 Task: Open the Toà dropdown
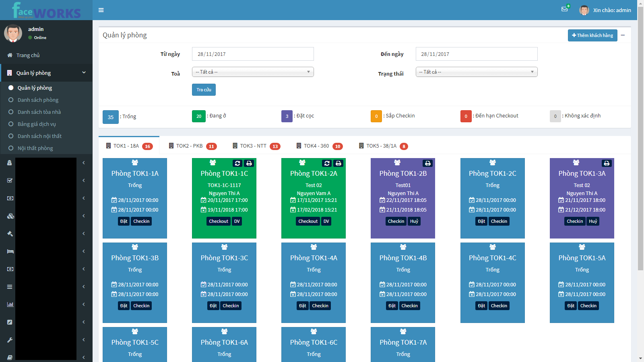[253, 72]
